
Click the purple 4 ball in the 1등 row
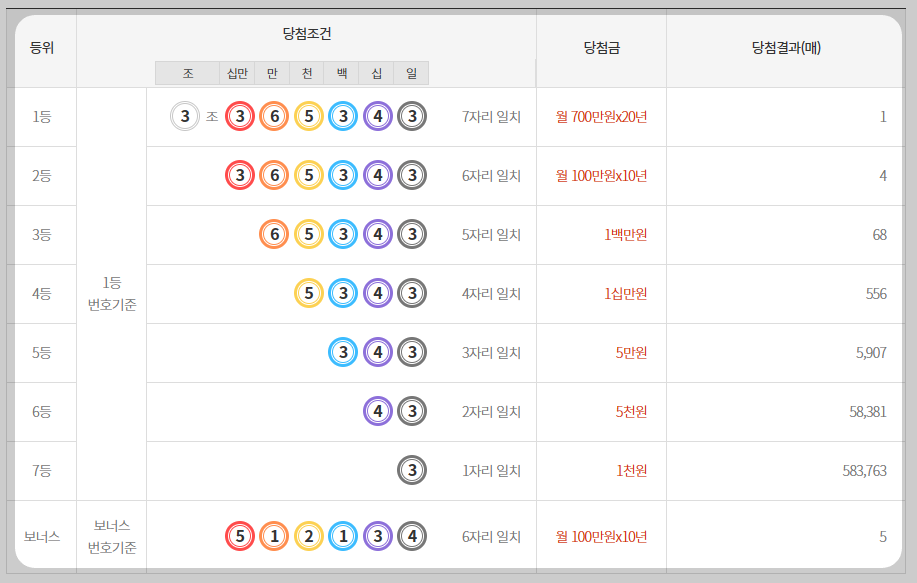point(378,116)
